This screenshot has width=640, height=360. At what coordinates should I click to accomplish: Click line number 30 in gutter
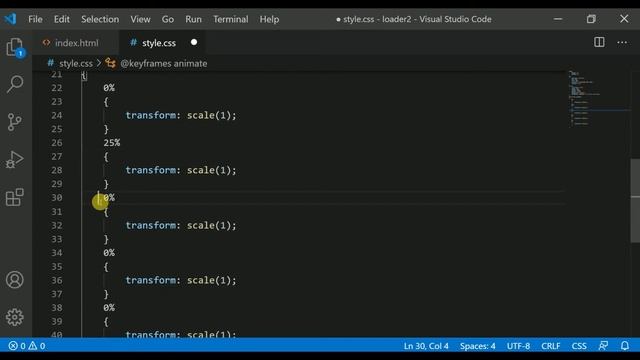(x=57, y=198)
